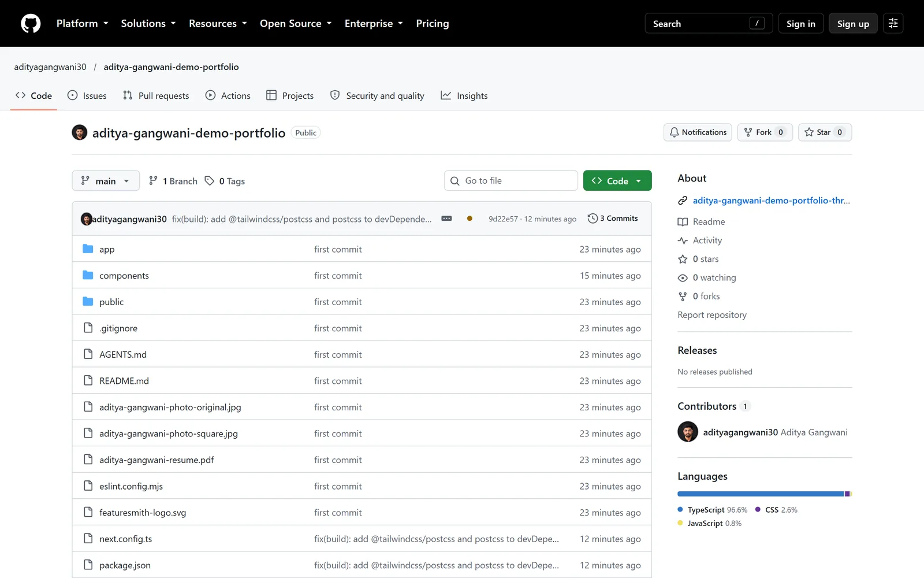Screen dimensions: 924x578
Task: Click the repository owner avatar beside title
Action: pyautogui.click(x=80, y=132)
